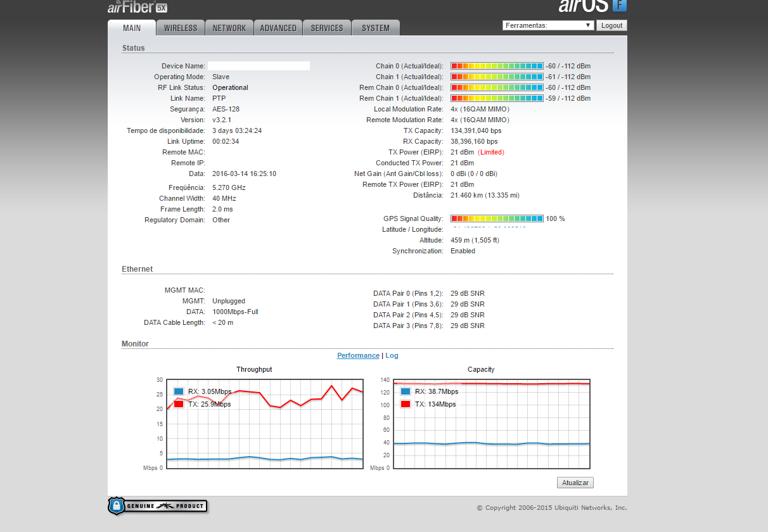This screenshot has width=768, height=532.
Task: Click the Device Name field
Action: (x=259, y=66)
